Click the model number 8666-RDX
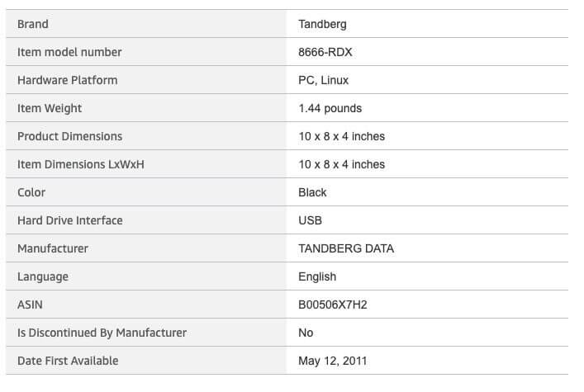584x392 pixels. pos(325,52)
